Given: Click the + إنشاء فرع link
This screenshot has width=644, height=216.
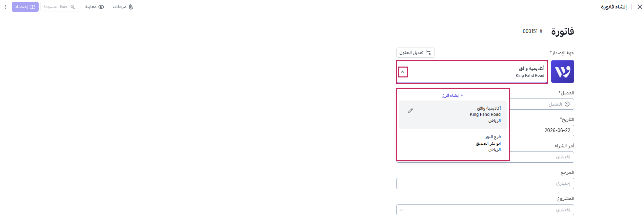Looking at the screenshot, I should coord(452,95).
